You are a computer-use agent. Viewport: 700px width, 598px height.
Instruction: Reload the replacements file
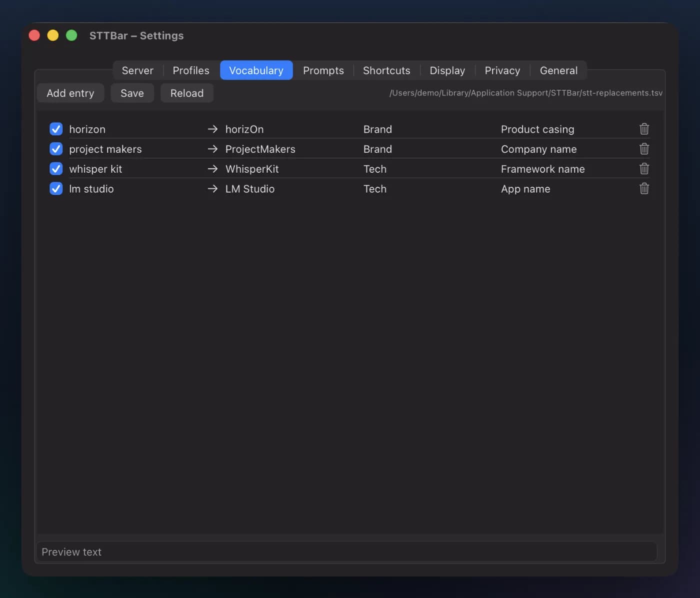187,93
